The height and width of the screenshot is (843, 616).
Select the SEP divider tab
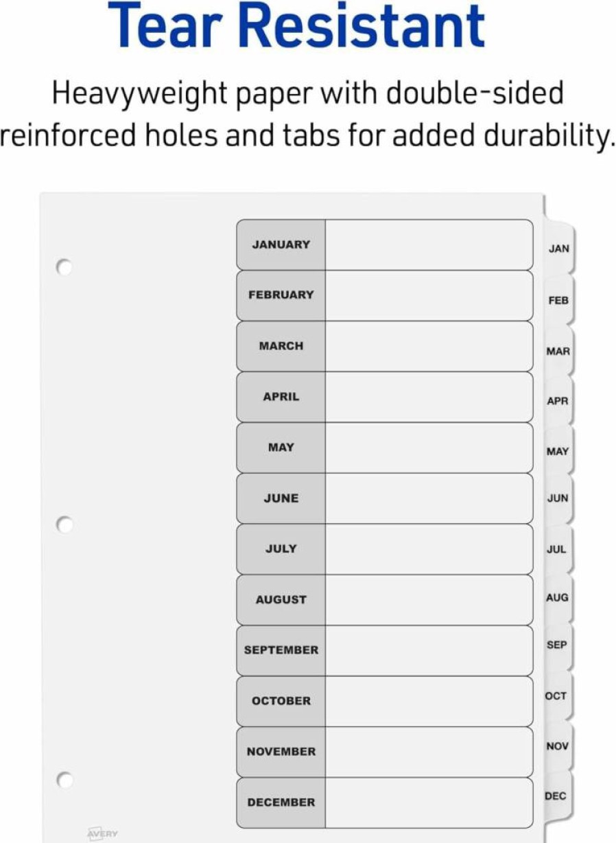(556, 645)
